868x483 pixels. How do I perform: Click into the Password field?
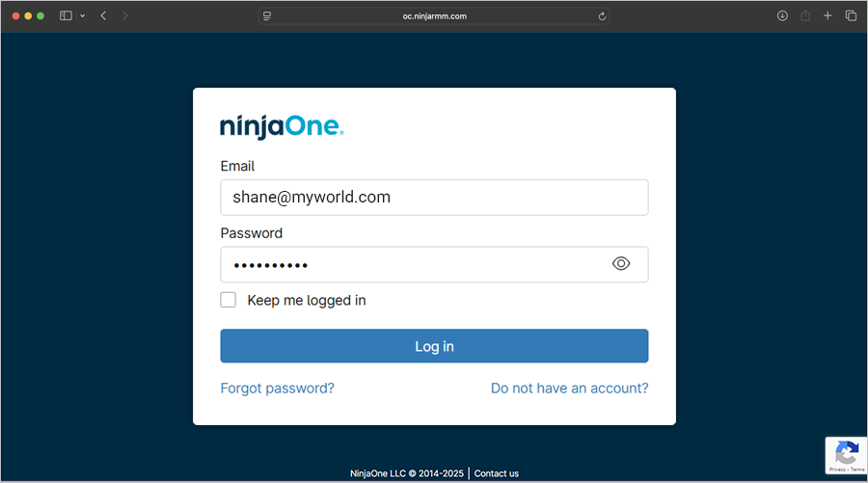click(x=415, y=265)
